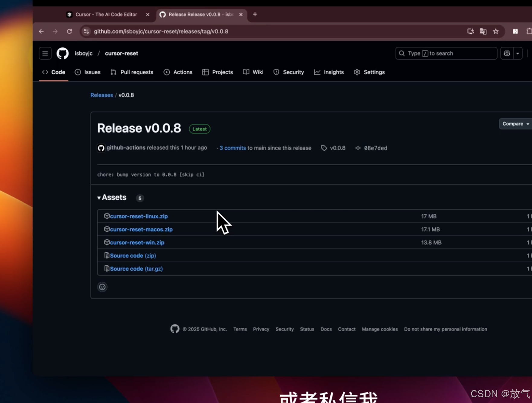
Task: Click the browser extension icon beside the star
Action: click(x=515, y=31)
